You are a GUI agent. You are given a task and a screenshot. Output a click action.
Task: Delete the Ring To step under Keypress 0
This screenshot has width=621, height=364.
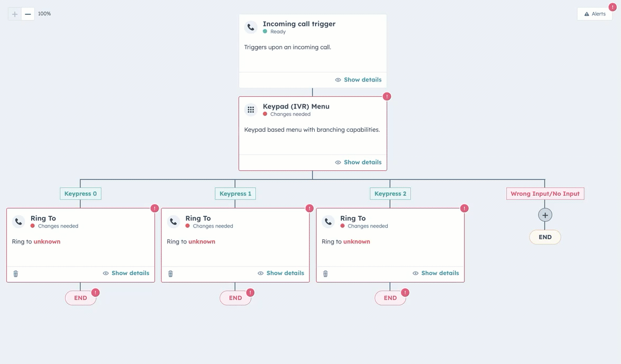point(16,274)
